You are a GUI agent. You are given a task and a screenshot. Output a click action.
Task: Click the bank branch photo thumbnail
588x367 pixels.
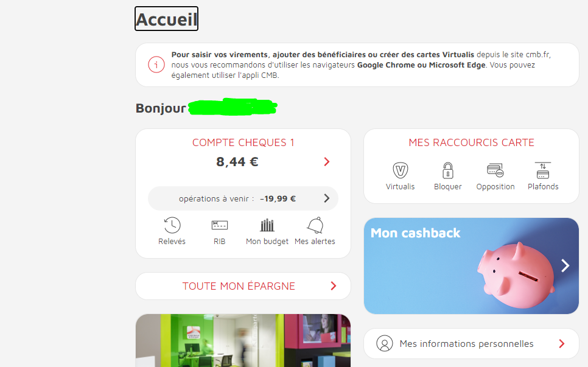tap(243, 340)
